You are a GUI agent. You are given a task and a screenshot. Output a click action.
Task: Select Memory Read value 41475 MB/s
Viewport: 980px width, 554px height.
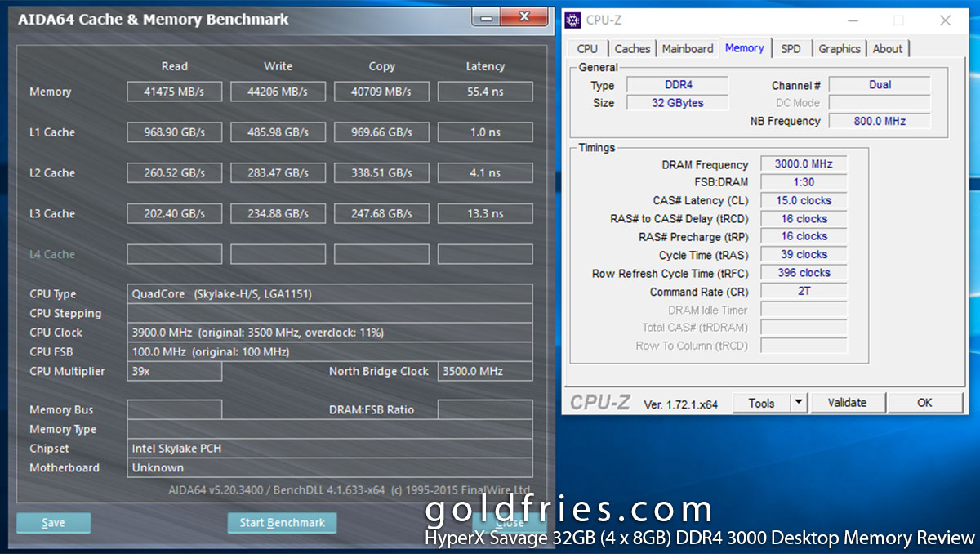(x=174, y=92)
